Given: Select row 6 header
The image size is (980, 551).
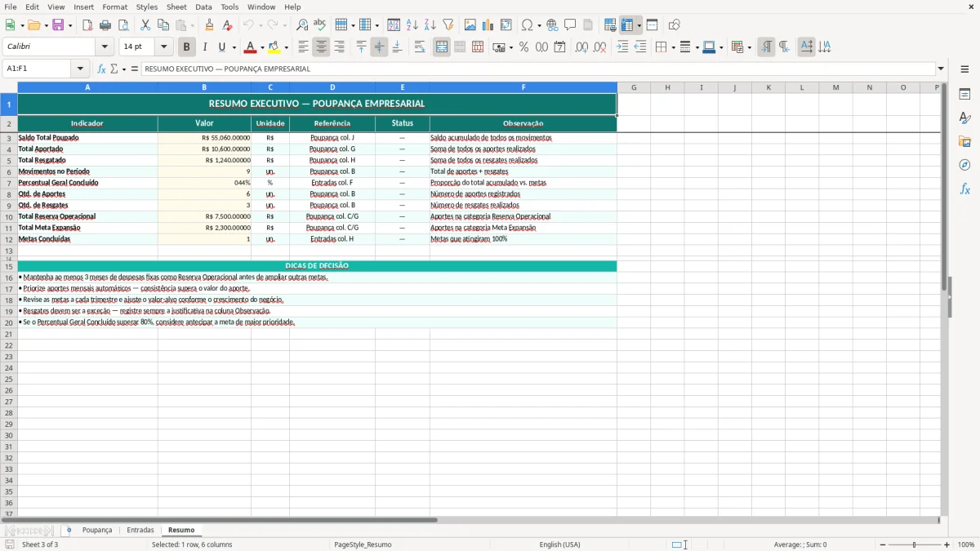Looking at the screenshot, I should 9,171.
